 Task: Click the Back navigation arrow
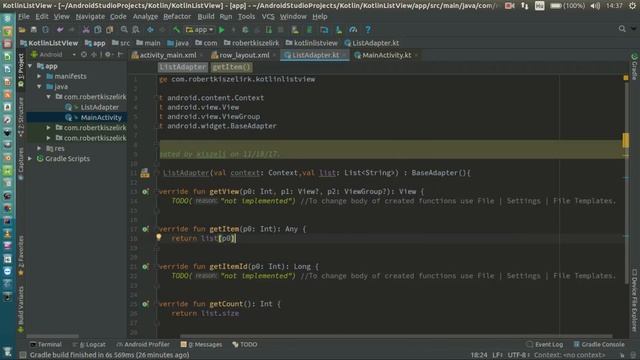(x=150, y=30)
